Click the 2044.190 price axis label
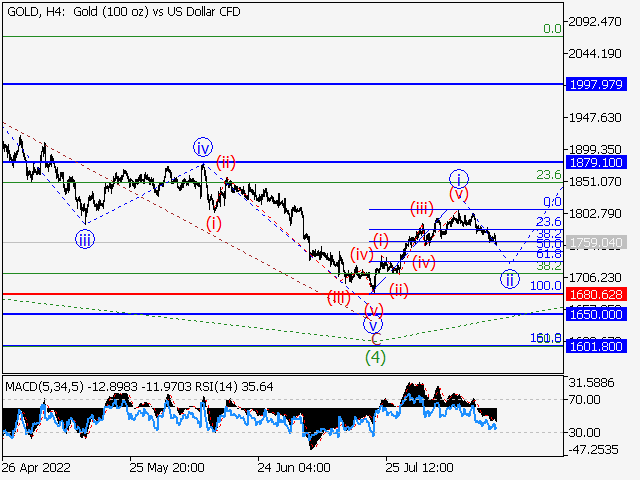 595,53
